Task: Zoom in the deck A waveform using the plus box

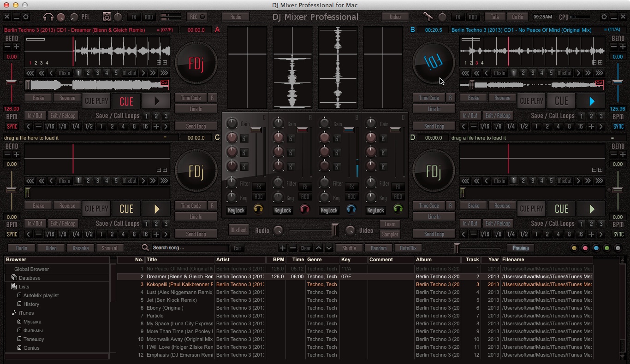Action: click(x=165, y=63)
